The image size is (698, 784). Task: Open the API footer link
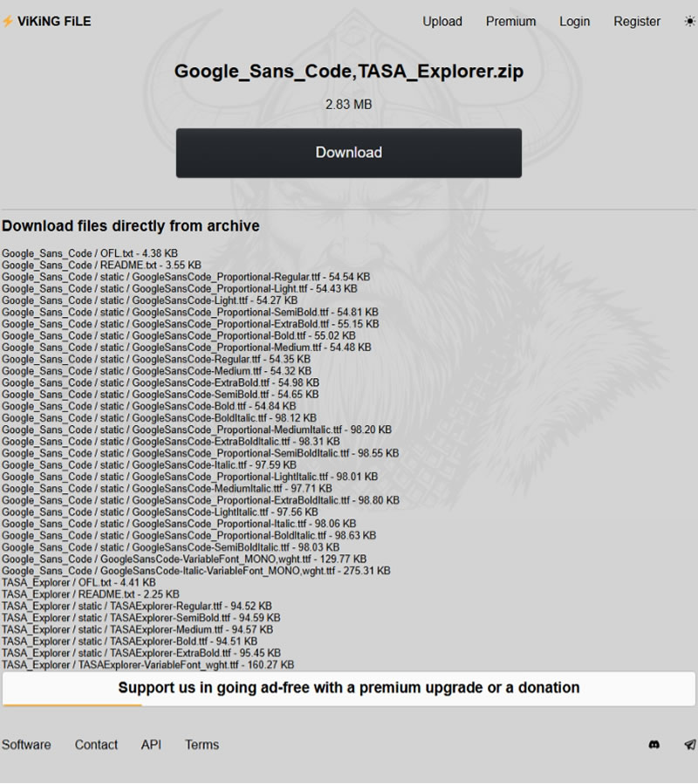point(151,745)
